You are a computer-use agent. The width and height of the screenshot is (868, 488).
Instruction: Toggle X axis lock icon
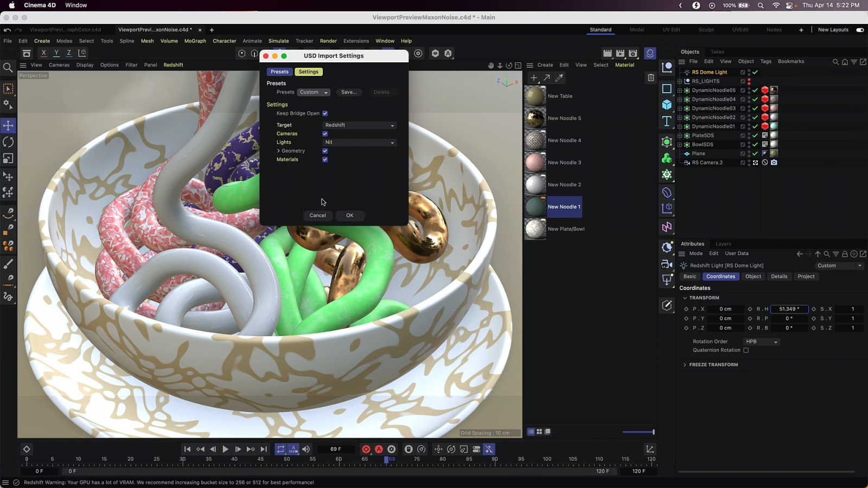(43, 53)
